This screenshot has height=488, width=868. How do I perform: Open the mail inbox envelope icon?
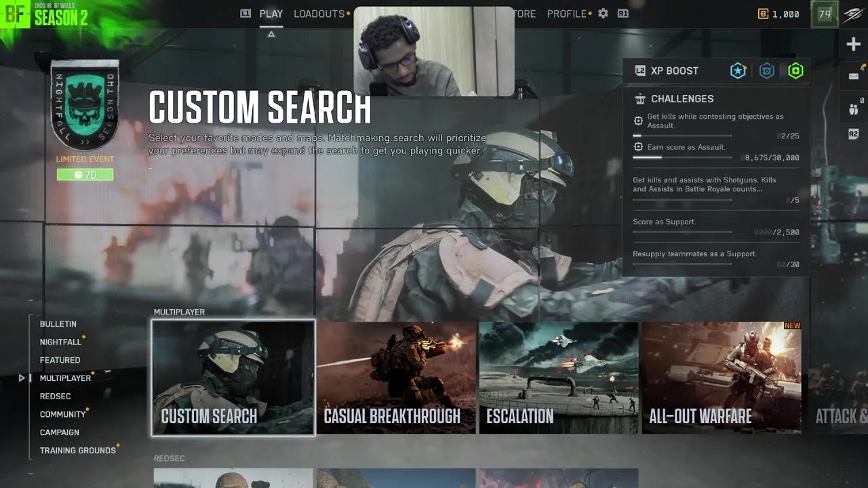853,76
